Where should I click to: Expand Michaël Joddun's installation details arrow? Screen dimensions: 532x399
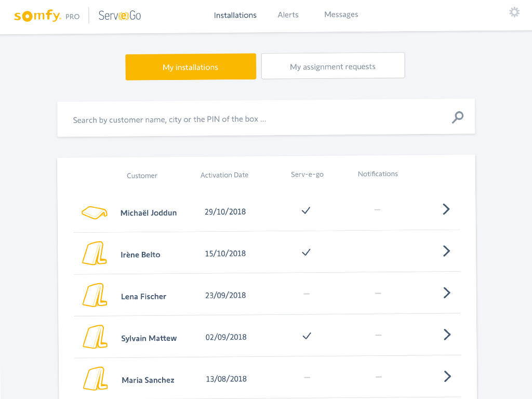click(446, 209)
